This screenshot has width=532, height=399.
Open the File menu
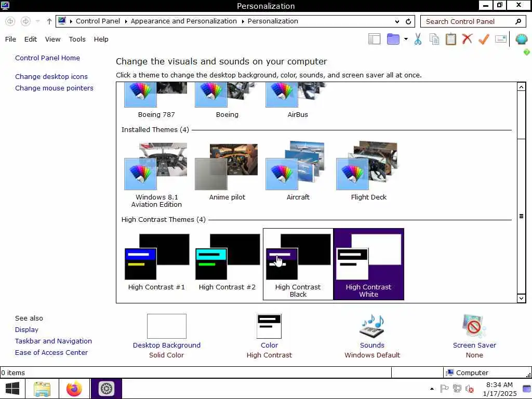point(10,39)
